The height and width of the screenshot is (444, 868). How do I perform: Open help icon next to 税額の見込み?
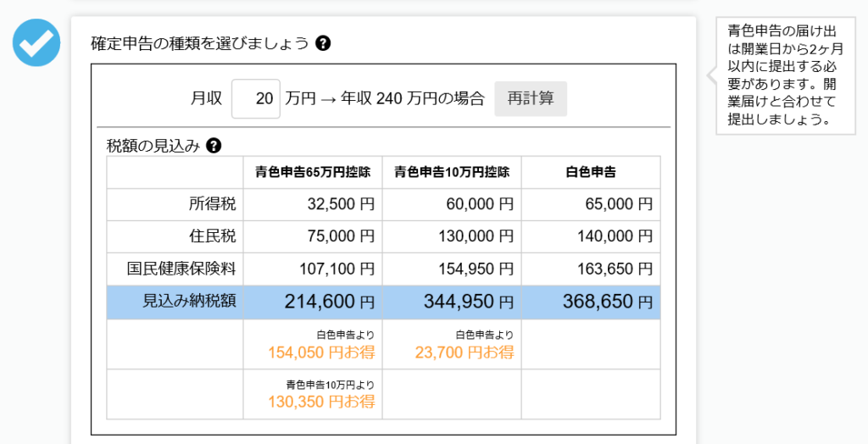[x=214, y=146]
